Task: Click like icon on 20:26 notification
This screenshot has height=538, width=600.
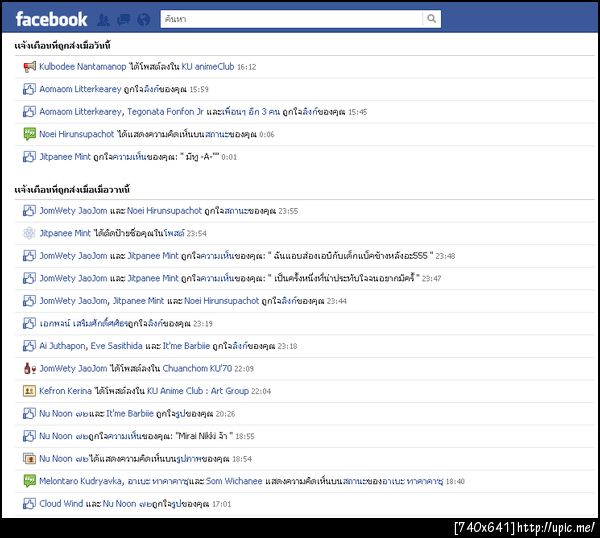Action: 29,413
